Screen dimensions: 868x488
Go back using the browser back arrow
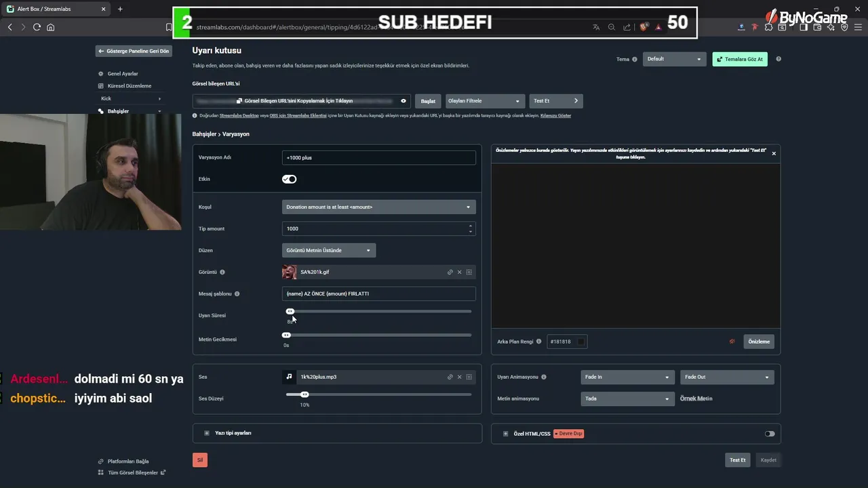tap(9, 27)
